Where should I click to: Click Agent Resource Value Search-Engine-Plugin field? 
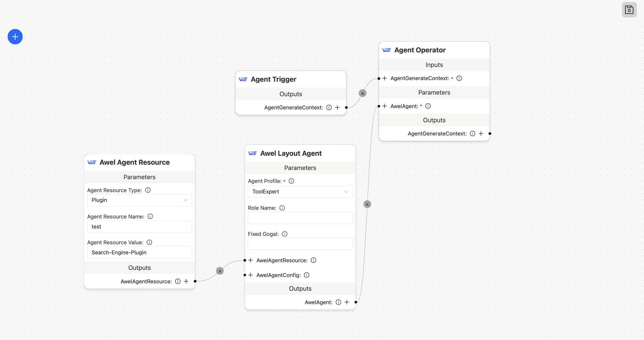[139, 252]
